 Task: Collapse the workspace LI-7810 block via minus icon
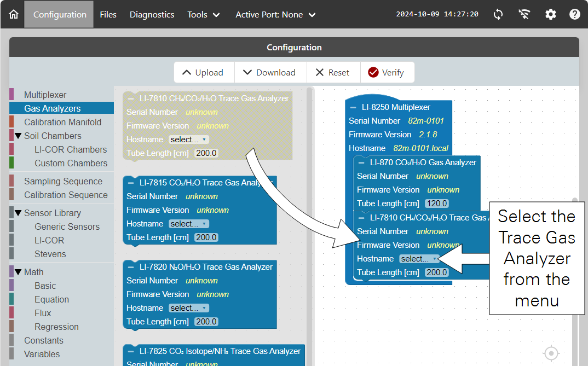tap(361, 218)
